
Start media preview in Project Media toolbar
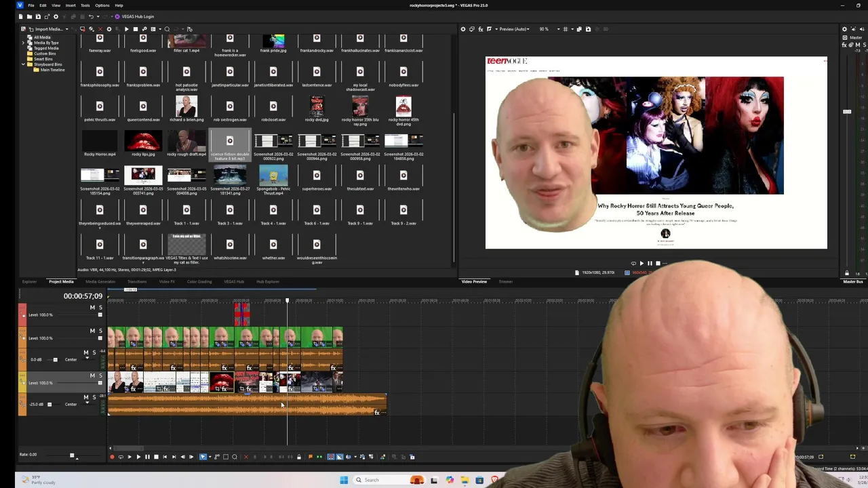pos(126,29)
